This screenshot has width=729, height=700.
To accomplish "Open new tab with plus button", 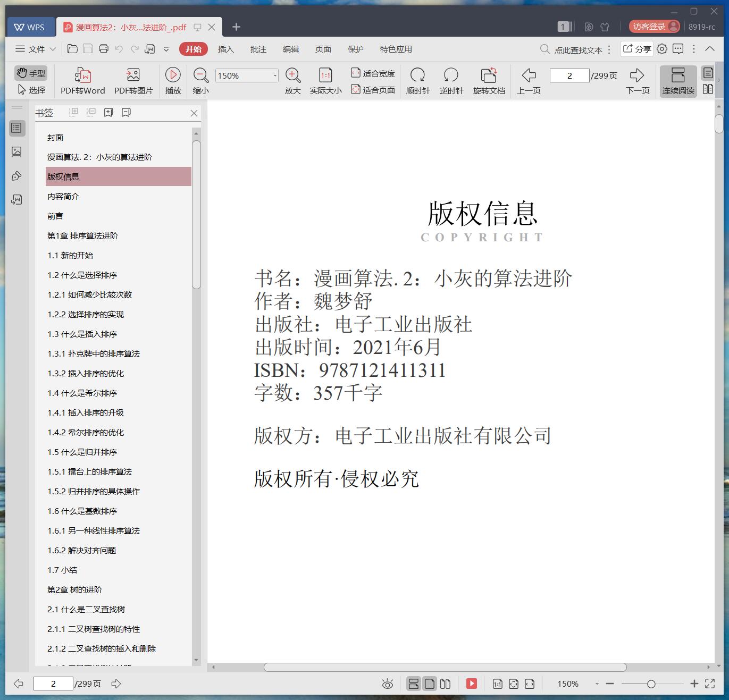I will tap(237, 27).
